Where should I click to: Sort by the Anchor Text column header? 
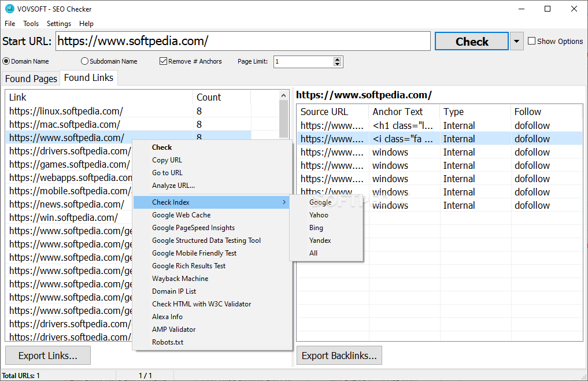404,112
